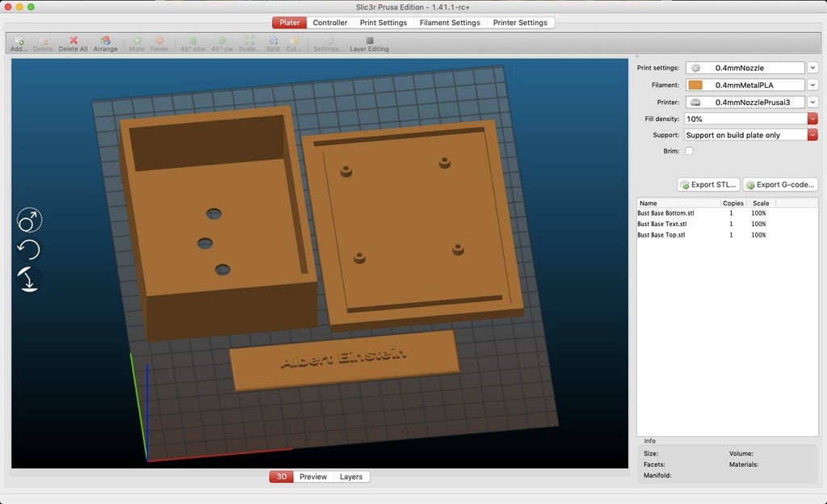
Task: Click the Export STL button
Action: 708,185
